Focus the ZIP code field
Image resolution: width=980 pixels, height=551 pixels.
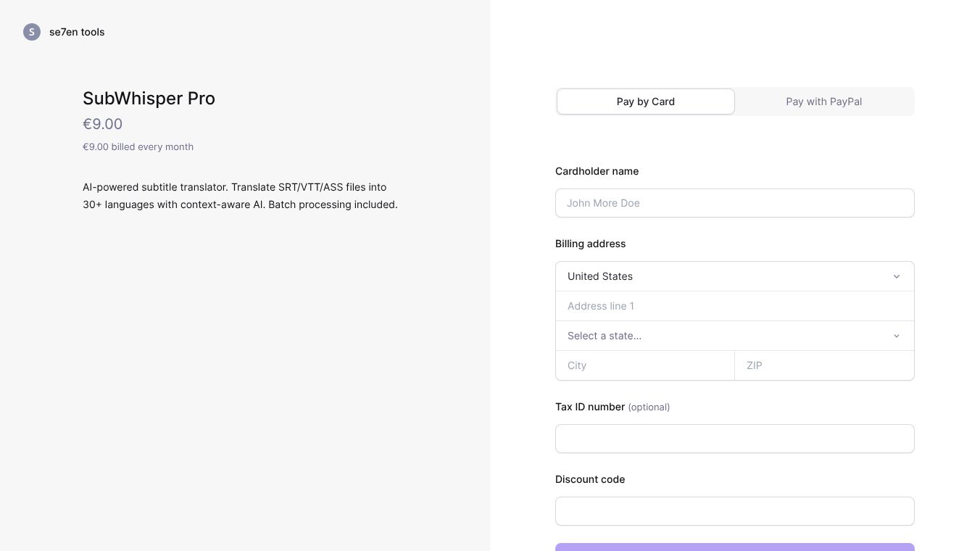coord(824,365)
